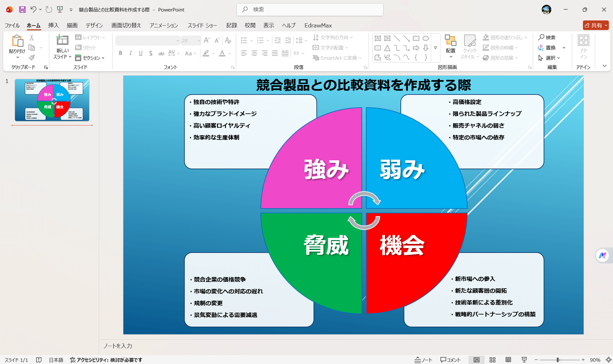Toggle italic formatting
Image resolution: width=613 pixels, height=364 pixels.
coord(130,53)
